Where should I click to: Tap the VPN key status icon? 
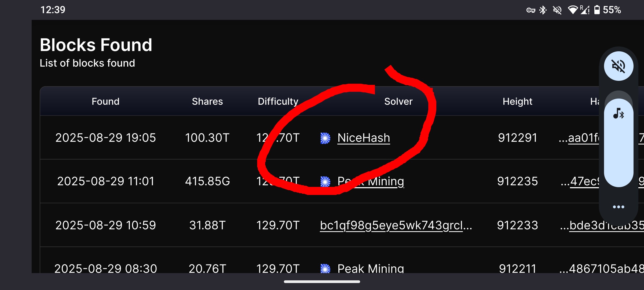(x=530, y=10)
